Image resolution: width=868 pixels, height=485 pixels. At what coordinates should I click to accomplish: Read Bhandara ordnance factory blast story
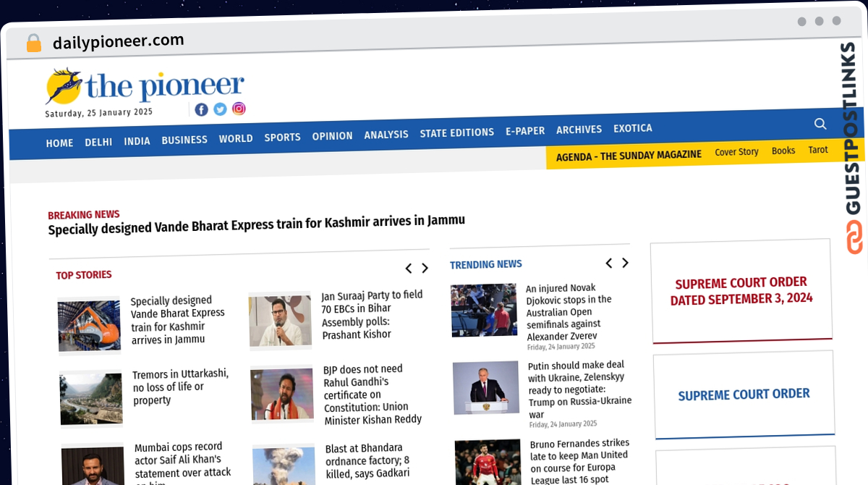[x=367, y=460]
